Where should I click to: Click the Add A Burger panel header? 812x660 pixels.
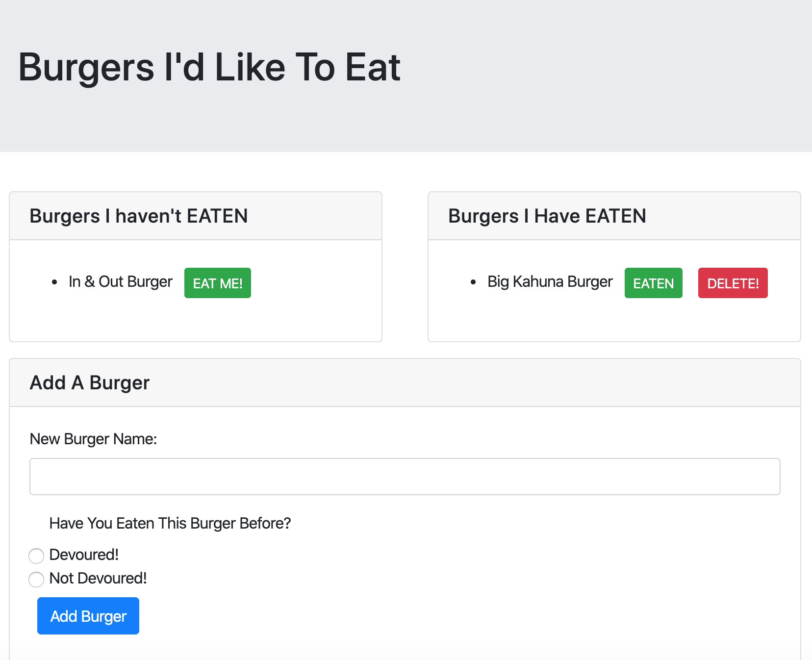(x=90, y=382)
